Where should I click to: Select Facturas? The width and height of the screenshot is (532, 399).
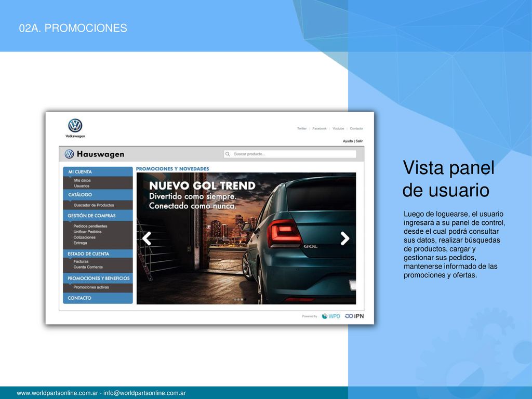pos(81,262)
